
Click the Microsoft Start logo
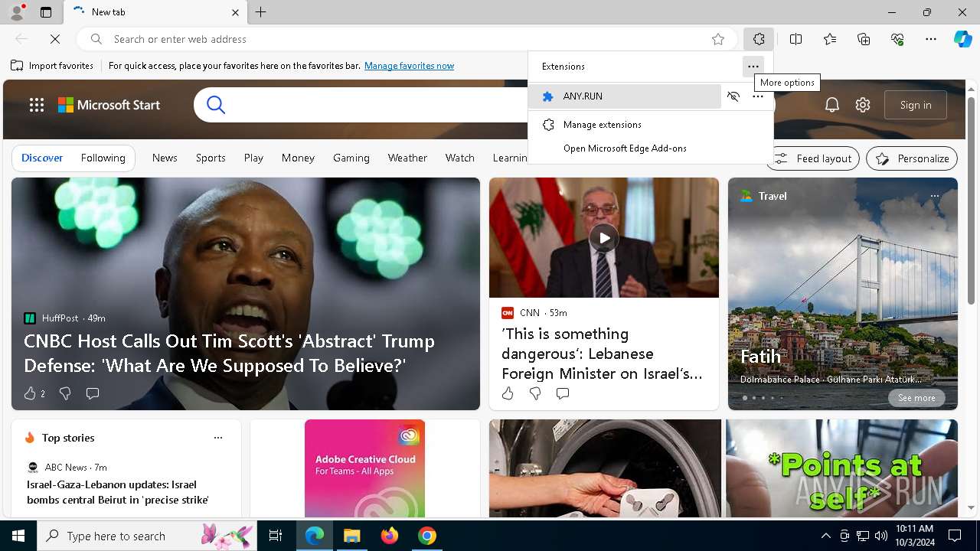pos(109,105)
